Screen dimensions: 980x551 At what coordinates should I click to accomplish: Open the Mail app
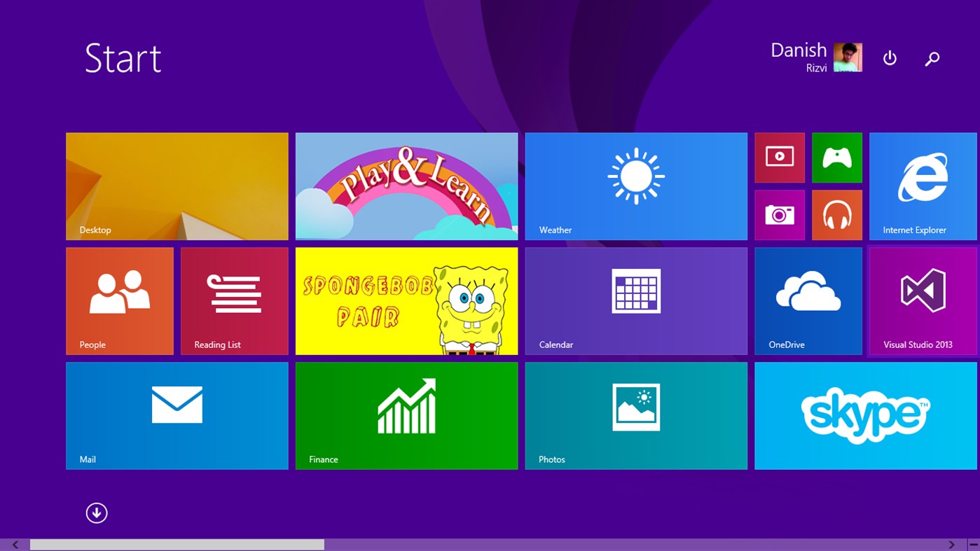click(x=177, y=415)
